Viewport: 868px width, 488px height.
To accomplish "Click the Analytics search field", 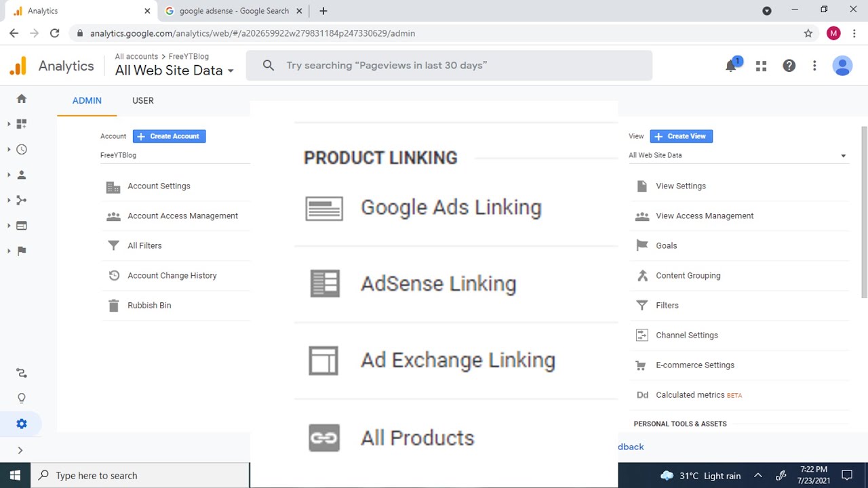I will coord(449,66).
